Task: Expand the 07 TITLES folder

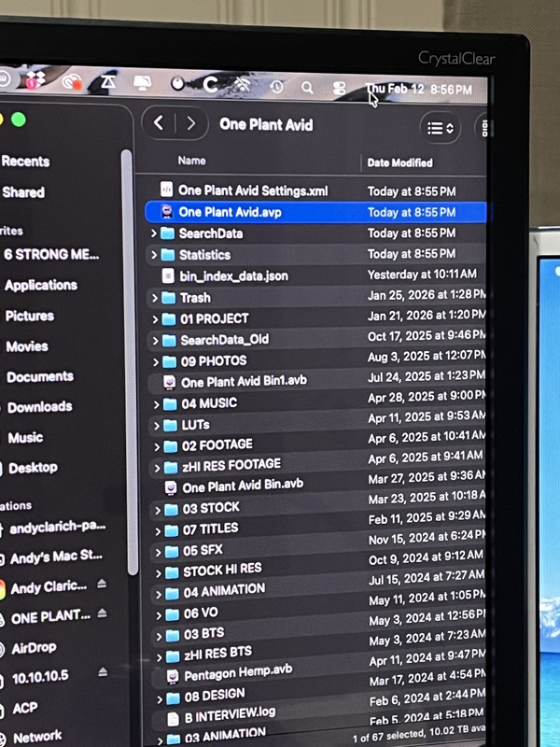Action: [156, 529]
